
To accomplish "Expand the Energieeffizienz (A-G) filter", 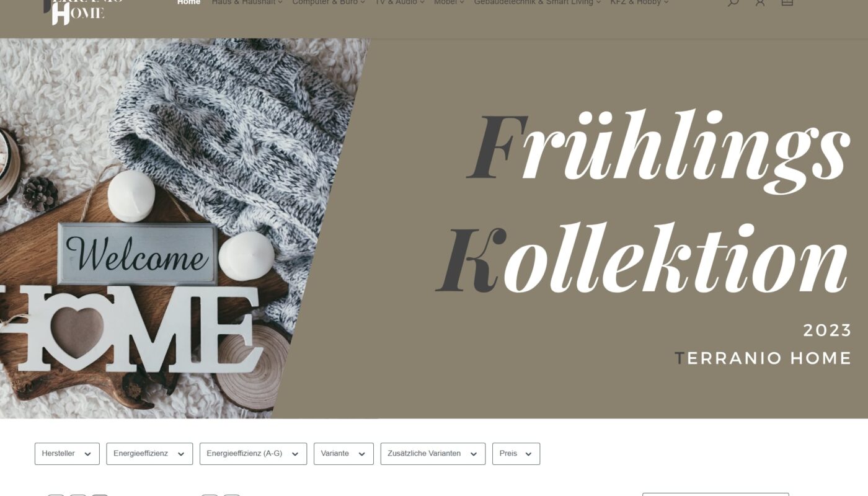I will [253, 454].
